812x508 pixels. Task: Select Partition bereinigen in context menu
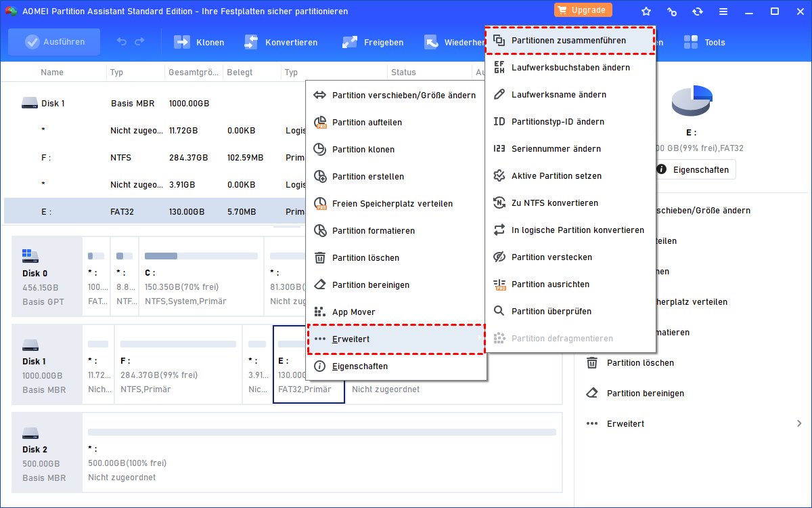click(x=397, y=285)
